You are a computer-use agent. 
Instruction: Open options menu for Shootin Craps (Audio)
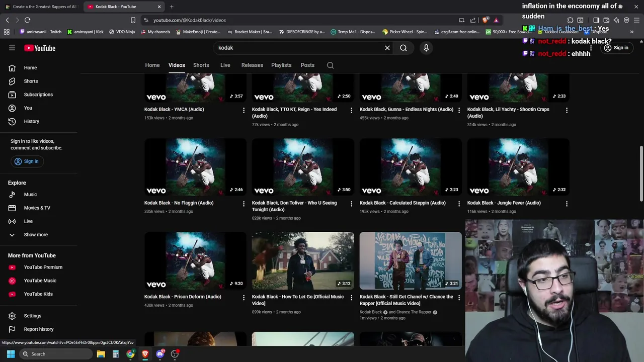coord(567,110)
